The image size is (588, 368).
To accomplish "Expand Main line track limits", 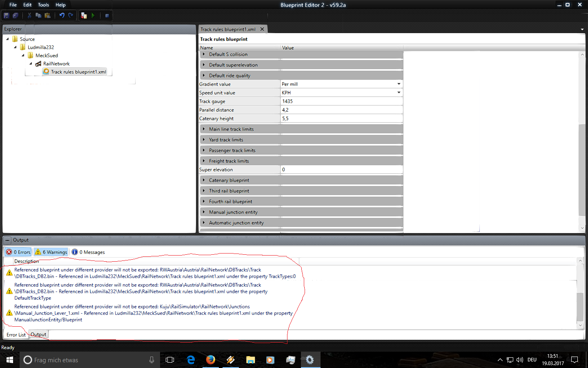I will click(204, 129).
